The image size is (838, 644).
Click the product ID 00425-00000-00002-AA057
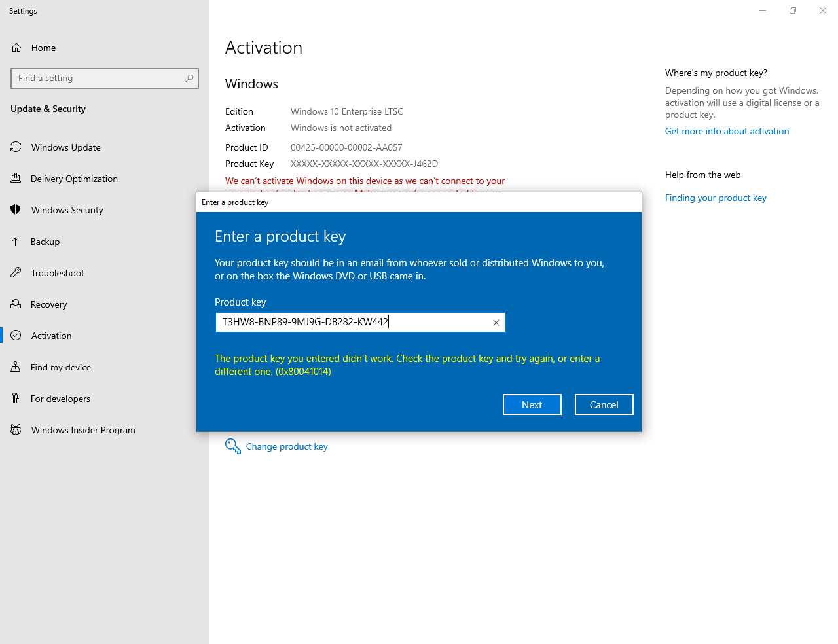coord(346,147)
